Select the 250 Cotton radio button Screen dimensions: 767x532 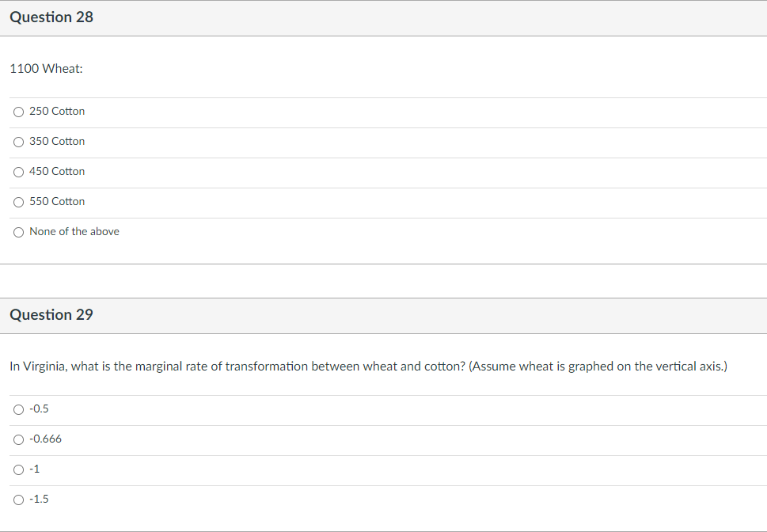pyautogui.click(x=18, y=112)
